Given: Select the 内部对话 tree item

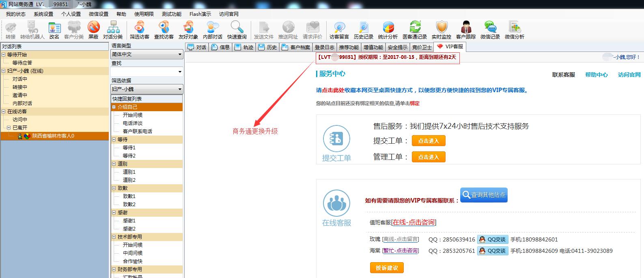Looking at the screenshot, I should (22, 103).
